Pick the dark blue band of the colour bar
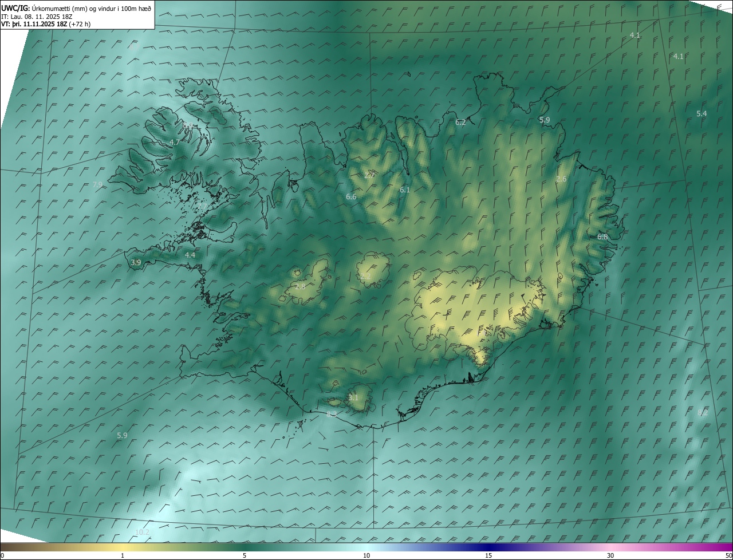Image resolution: width=733 pixels, height=560 pixels. click(488, 547)
